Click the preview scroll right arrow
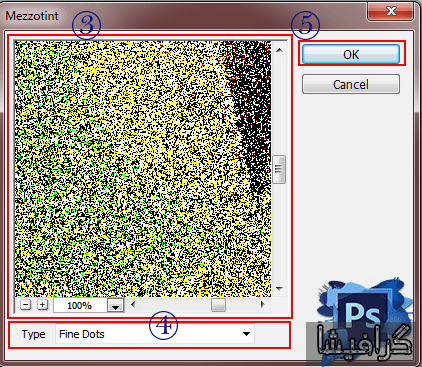422x367 pixels. [262, 304]
